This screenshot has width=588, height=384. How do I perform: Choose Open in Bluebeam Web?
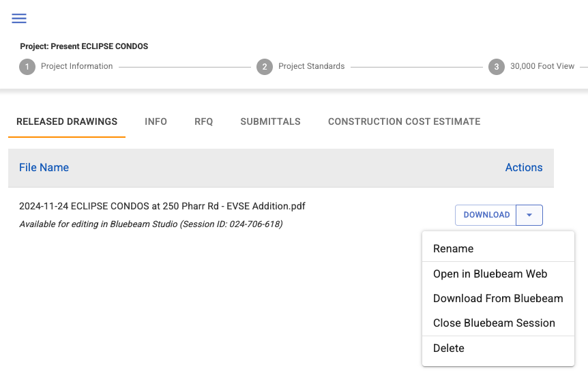pyautogui.click(x=490, y=274)
